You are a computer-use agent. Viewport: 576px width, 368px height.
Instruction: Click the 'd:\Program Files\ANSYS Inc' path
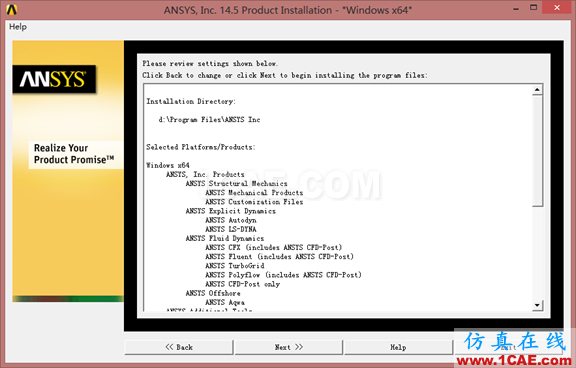209,120
